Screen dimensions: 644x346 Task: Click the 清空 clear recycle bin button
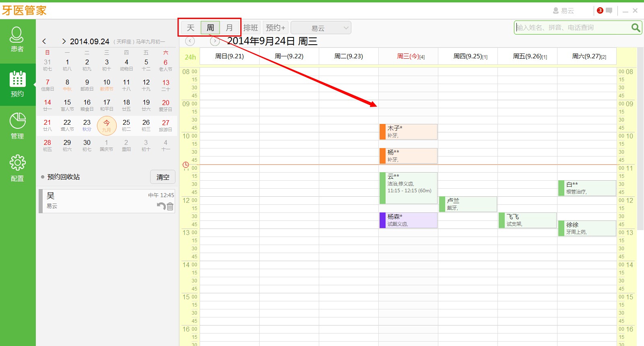click(163, 177)
